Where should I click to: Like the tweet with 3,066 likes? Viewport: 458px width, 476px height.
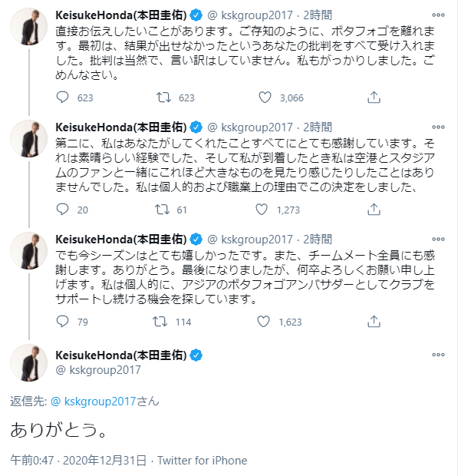tap(265, 98)
